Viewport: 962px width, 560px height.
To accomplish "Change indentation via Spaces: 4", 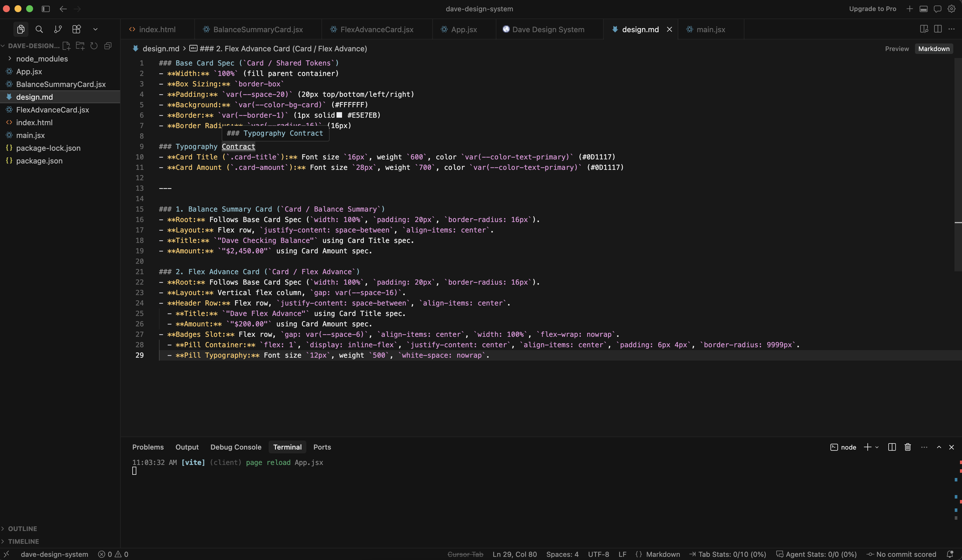I will tap(562, 554).
